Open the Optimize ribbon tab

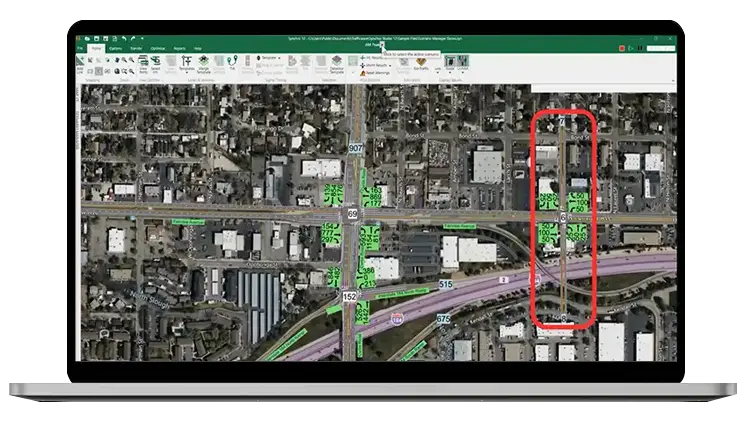158,48
